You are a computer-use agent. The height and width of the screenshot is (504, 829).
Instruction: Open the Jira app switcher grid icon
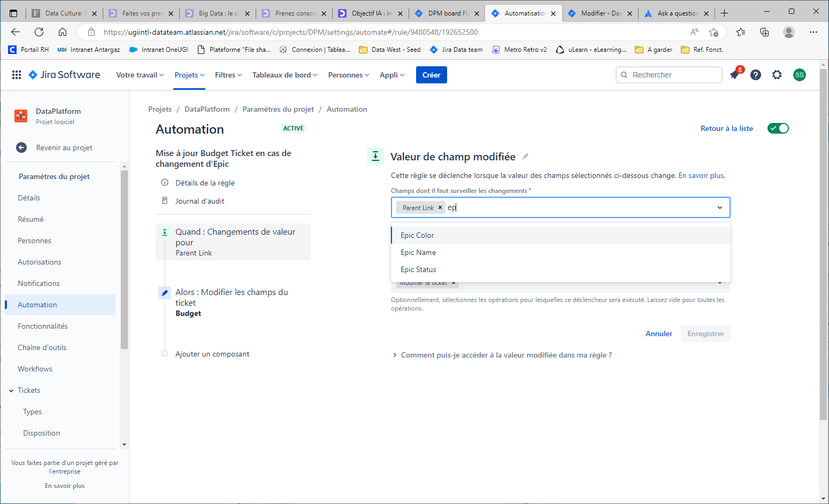coord(17,75)
